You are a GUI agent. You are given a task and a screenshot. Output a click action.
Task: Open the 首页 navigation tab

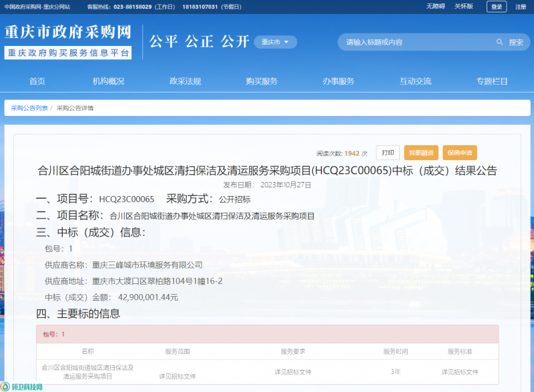point(37,81)
